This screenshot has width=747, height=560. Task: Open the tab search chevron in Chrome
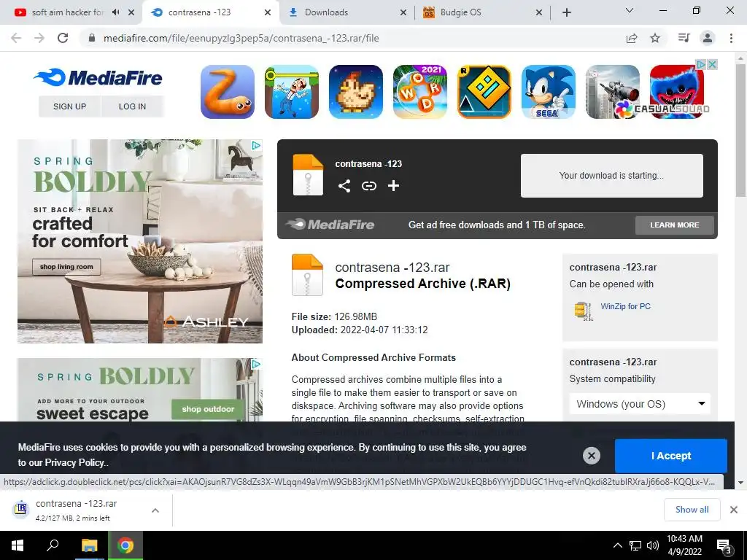click(x=630, y=10)
